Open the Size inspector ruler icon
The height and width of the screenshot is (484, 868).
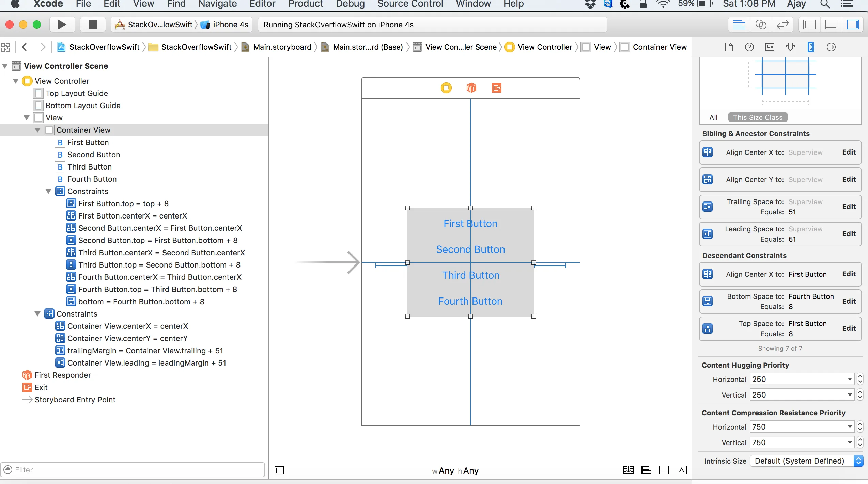point(810,47)
